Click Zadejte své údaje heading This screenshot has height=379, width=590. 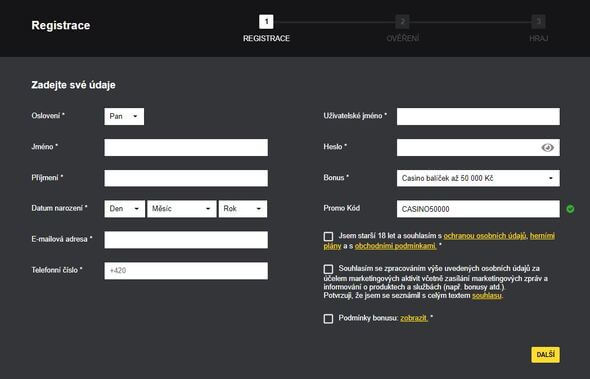click(73, 85)
